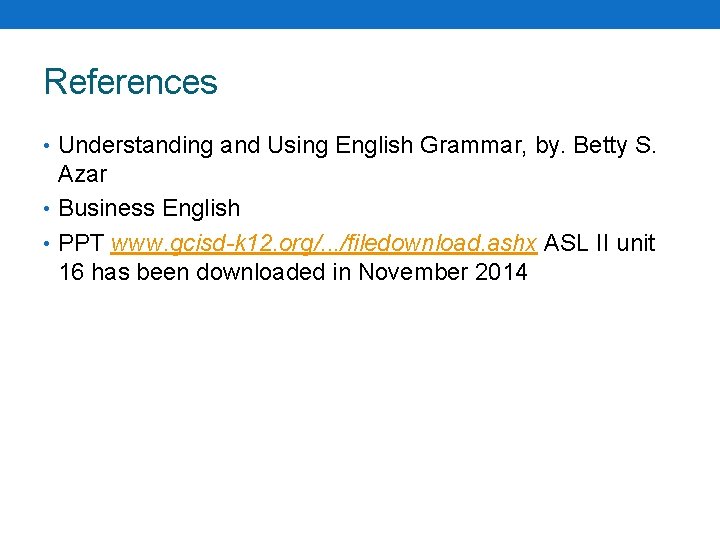This screenshot has width=720, height=540.
Task: Click the blue header bar at top
Action: [x=360, y=14]
